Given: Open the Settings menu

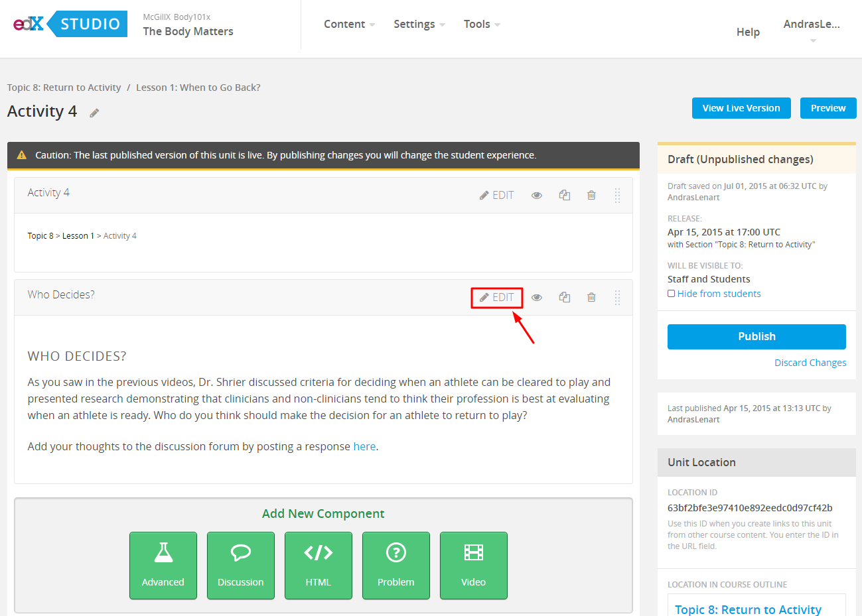Looking at the screenshot, I should (419, 24).
